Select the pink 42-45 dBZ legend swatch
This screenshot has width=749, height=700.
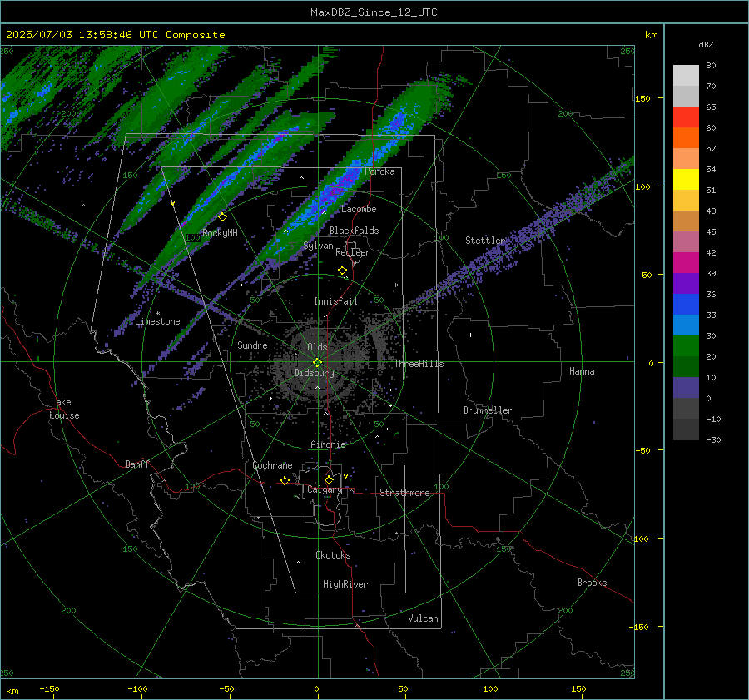(686, 242)
